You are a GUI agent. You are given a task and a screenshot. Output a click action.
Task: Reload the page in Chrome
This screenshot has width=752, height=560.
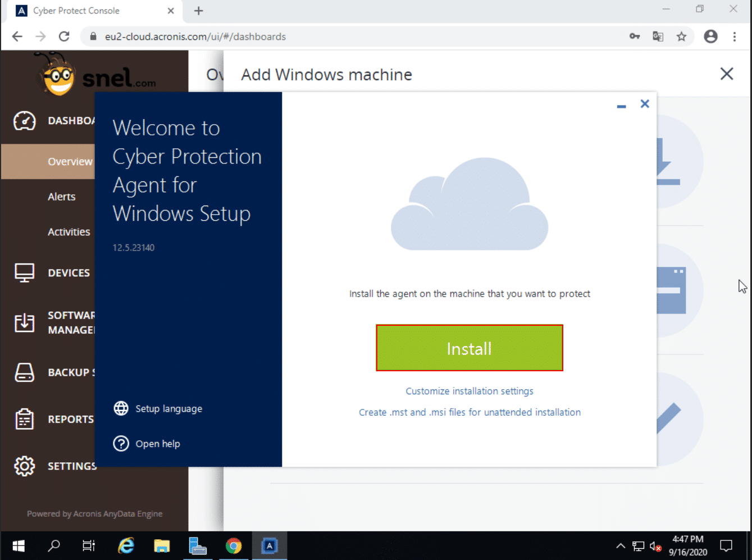pos(64,37)
